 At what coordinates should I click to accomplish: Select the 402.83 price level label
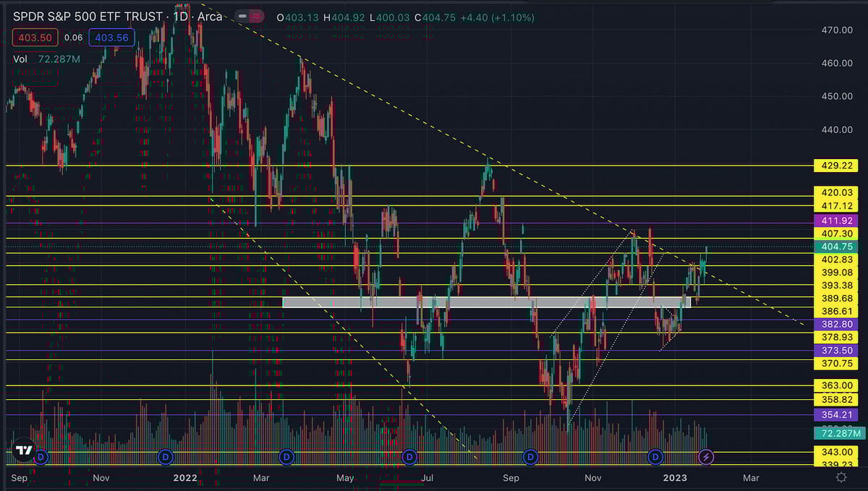pyautogui.click(x=838, y=260)
